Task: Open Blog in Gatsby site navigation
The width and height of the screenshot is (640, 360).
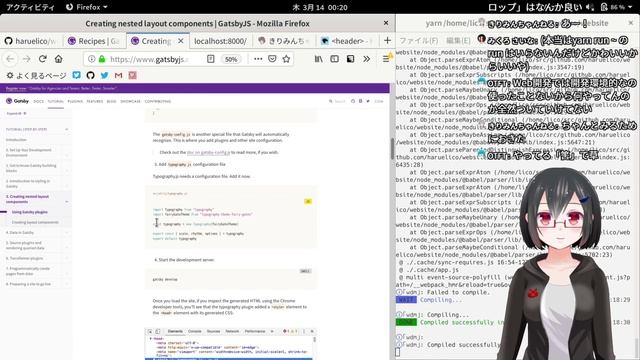Action: pyautogui.click(x=111, y=101)
